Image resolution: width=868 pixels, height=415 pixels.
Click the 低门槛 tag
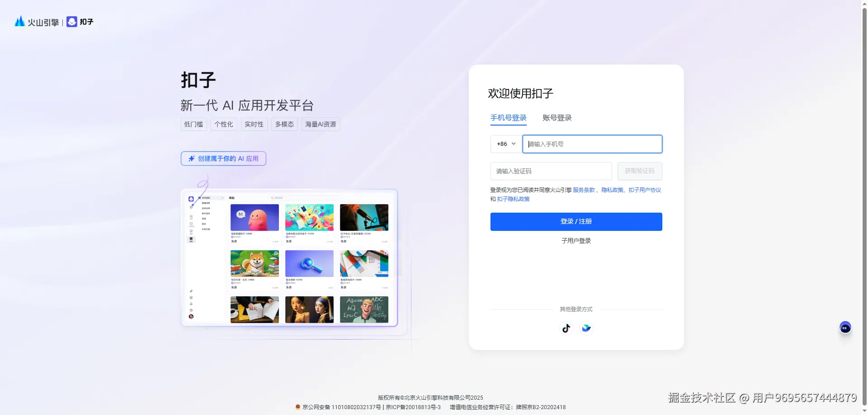point(193,124)
